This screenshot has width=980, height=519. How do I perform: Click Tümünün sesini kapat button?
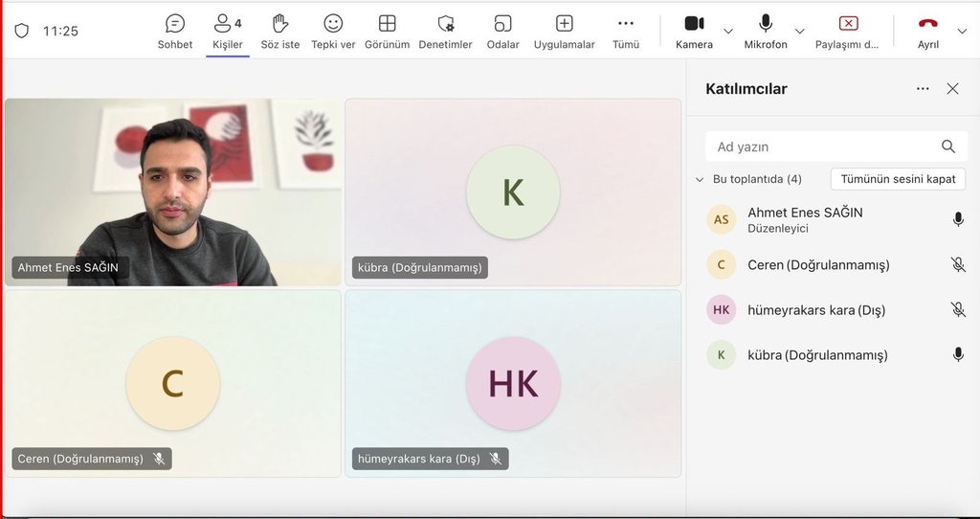[x=898, y=179]
